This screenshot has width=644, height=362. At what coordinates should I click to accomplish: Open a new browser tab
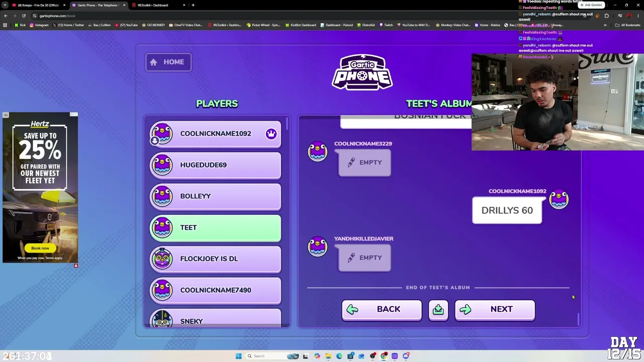click(x=193, y=5)
